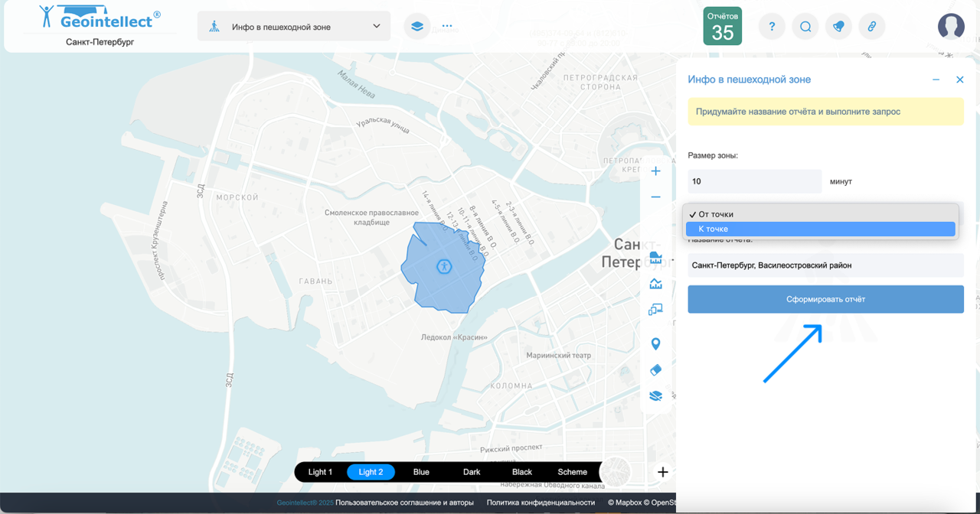Zoom in with the map plus button
This screenshot has height=514, width=980.
[655, 171]
